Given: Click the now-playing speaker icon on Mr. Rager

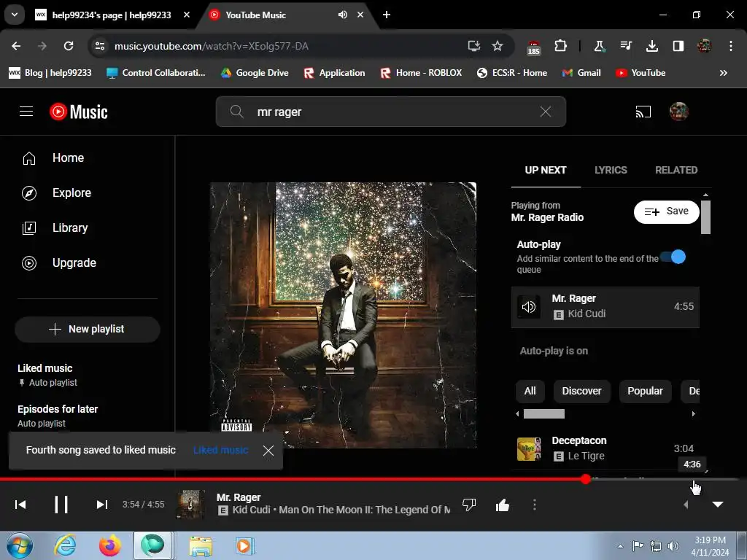Looking at the screenshot, I should tap(529, 307).
